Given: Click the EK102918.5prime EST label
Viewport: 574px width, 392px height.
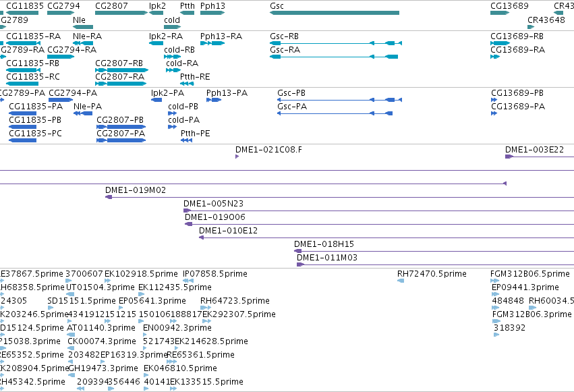Looking at the screenshot, I should click(141, 274).
